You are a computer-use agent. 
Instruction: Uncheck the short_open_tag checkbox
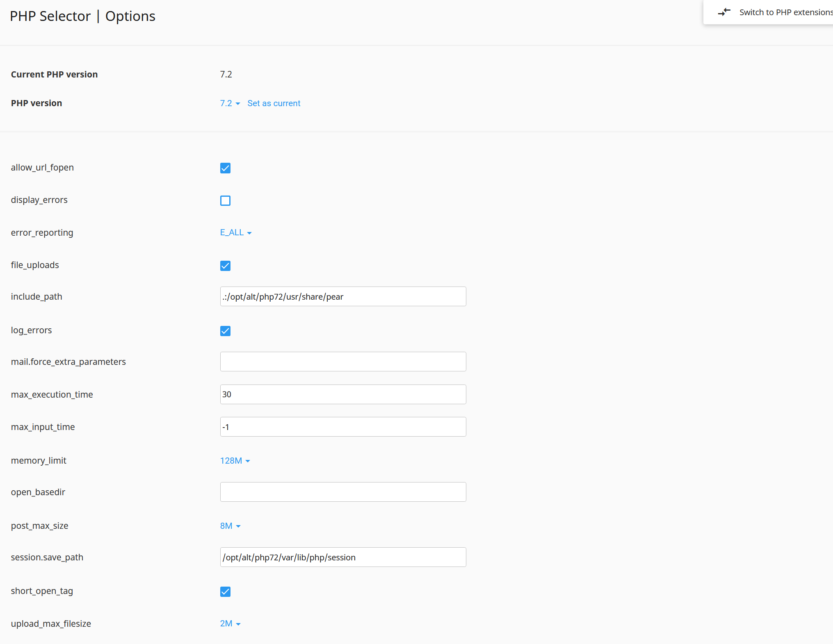click(225, 592)
